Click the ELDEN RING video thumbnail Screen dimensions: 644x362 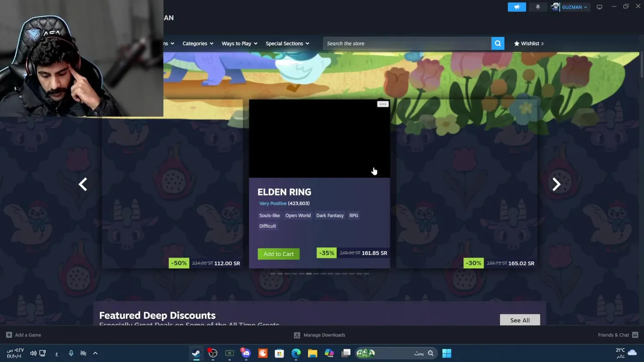coord(319,138)
